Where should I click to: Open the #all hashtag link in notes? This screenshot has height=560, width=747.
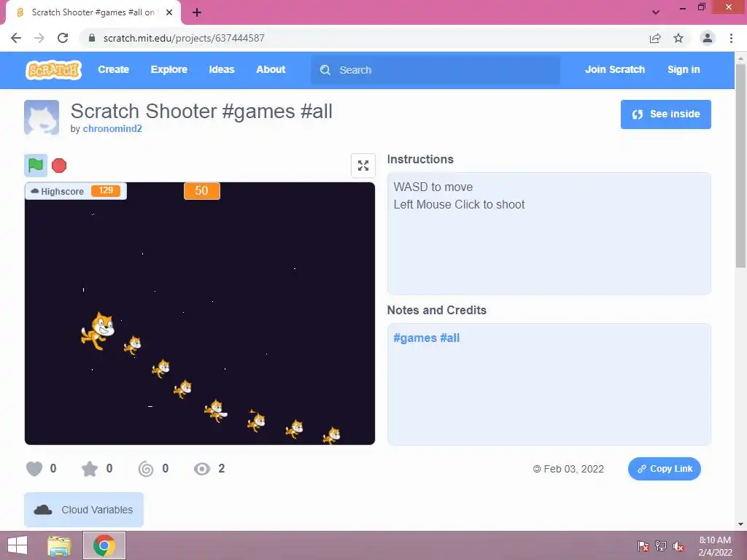click(x=449, y=338)
